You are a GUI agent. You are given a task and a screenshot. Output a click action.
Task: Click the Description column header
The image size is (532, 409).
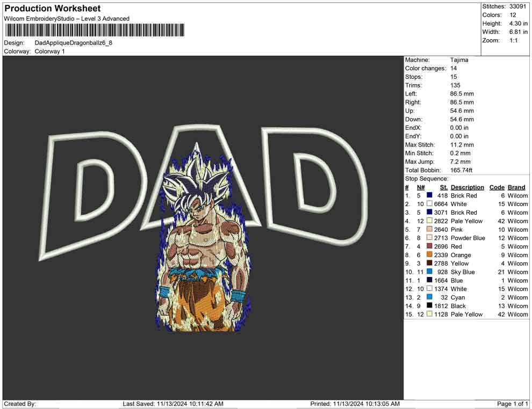click(467, 187)
